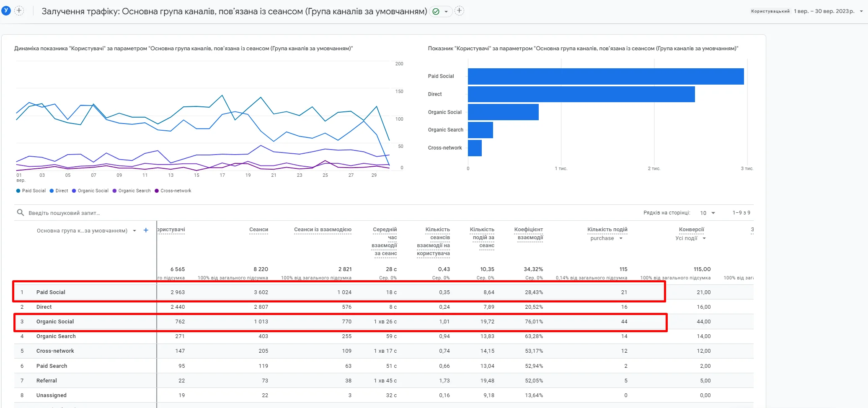Open the rows-per-page dropdown showing 10

point(708,213)
